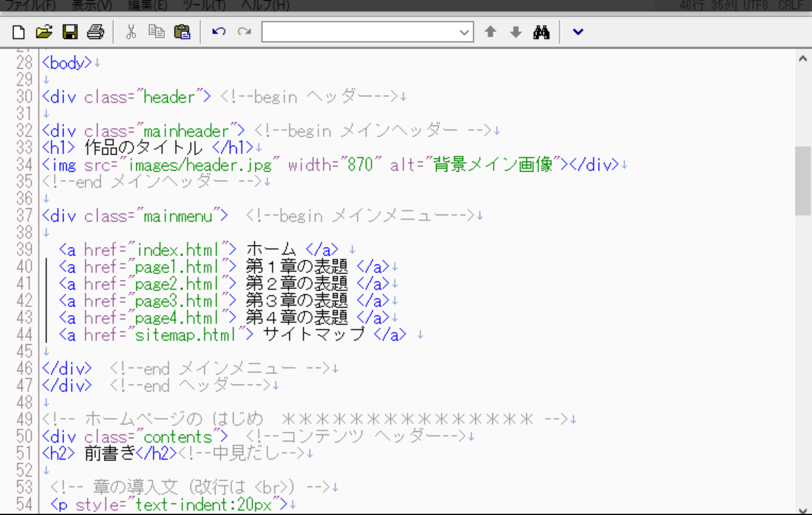Viewport: 812px width, 515px height.
Task: Redo the last undone edit
Action: pyautogui.click(x=244, y=32)
